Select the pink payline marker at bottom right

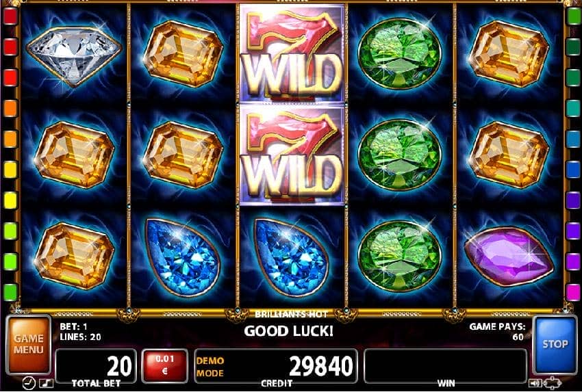tap(574, 292)
